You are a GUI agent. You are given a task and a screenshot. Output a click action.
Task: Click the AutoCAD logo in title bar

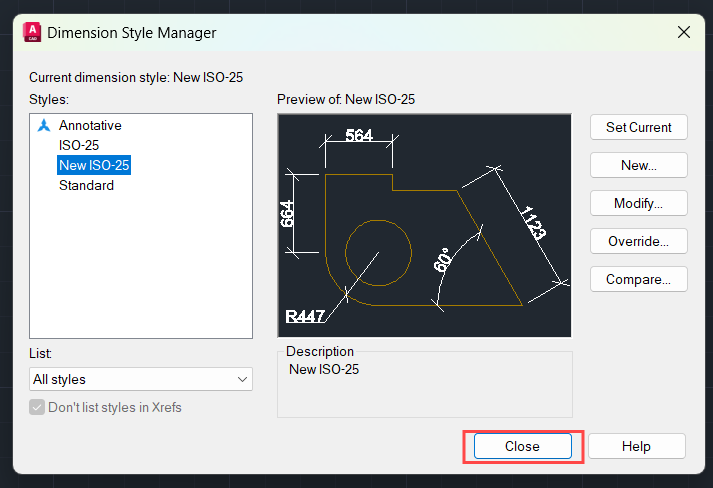tap(31, 32)
